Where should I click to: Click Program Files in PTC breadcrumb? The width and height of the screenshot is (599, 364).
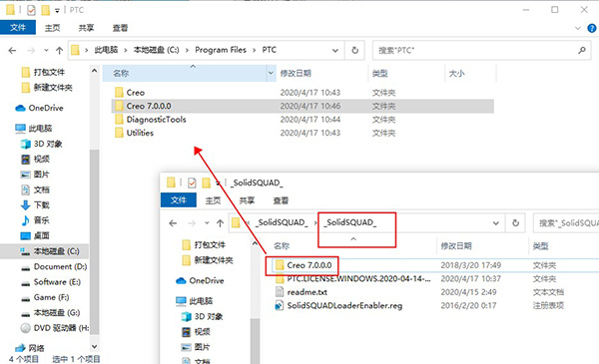click(x=221, y=50)
